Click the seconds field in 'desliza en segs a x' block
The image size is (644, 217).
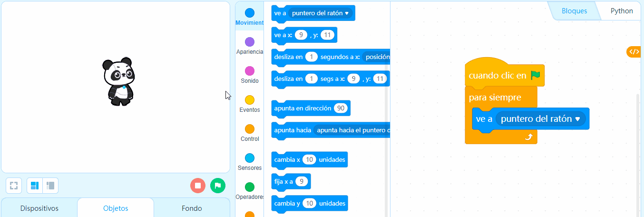coord(311,79)
